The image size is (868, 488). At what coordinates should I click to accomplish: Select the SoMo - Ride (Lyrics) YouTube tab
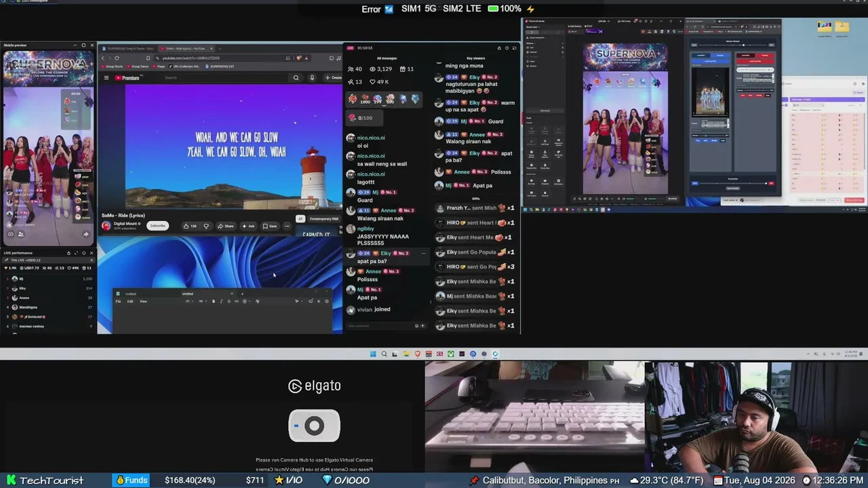click(186, 49)
